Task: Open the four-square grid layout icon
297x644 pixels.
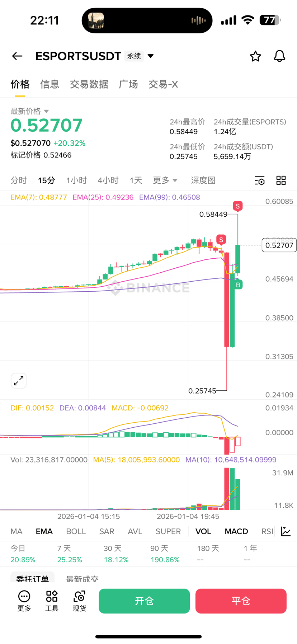Action: tap(281, 180)
